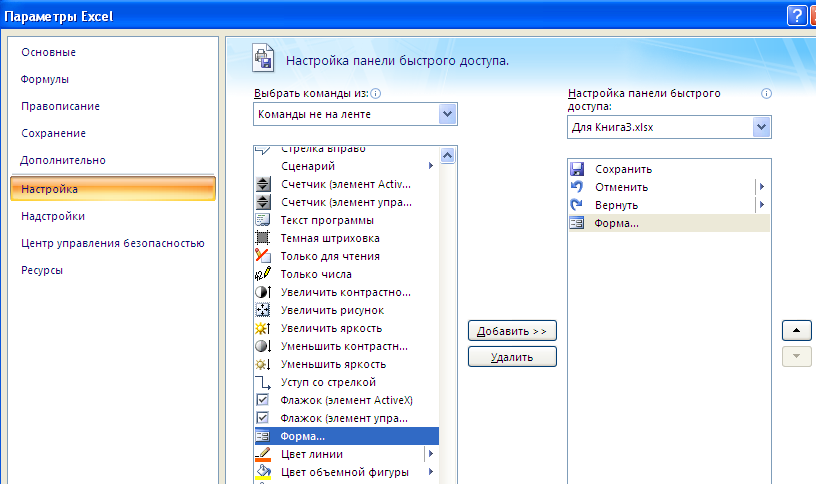Select Уменьшить яркость command text

(333, 364)
